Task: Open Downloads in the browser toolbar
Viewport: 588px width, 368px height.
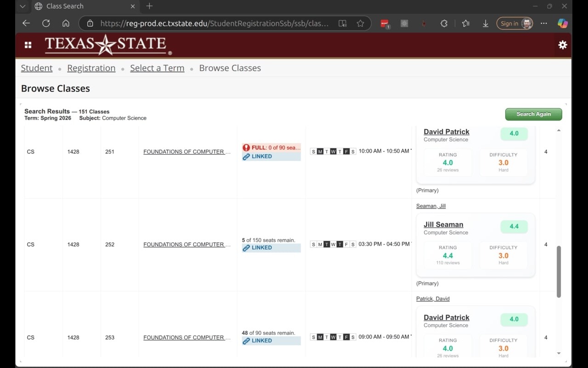Action: pyautogui.click(x=486, y=23)
